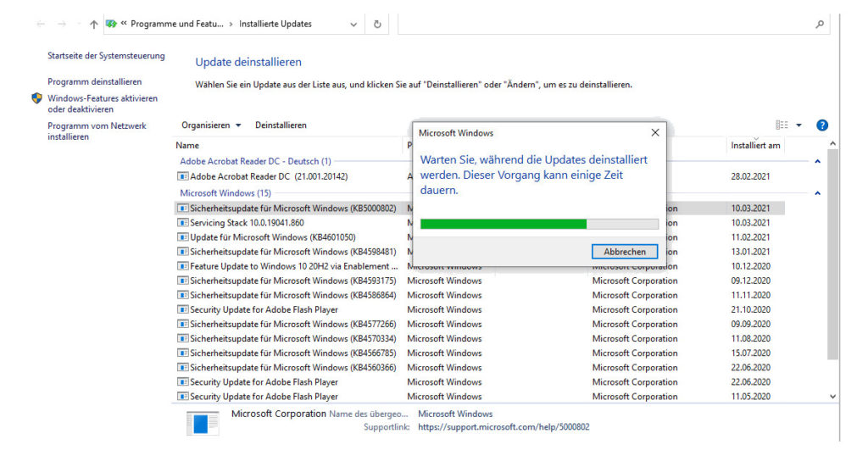The width and height of the screenshot is (868, 456).
Task: Click the icon of Adobe Acrobat Reader DC row
Action: [183, 176]
